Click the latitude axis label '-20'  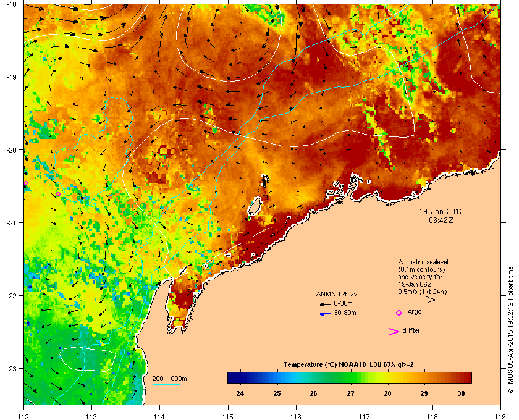pyautogui.click(x=11, y=150)
